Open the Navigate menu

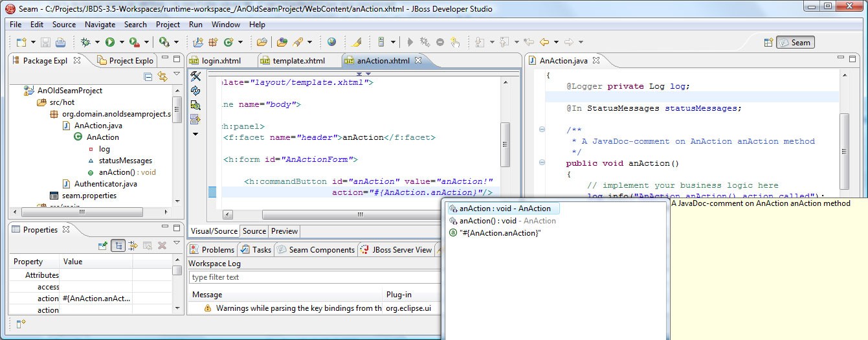(x=100, y=25)
